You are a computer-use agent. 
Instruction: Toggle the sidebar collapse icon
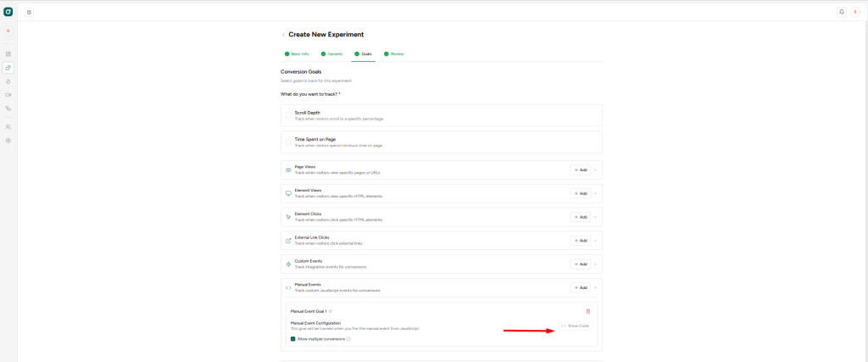pyautogui.click(x=29, y=12)
